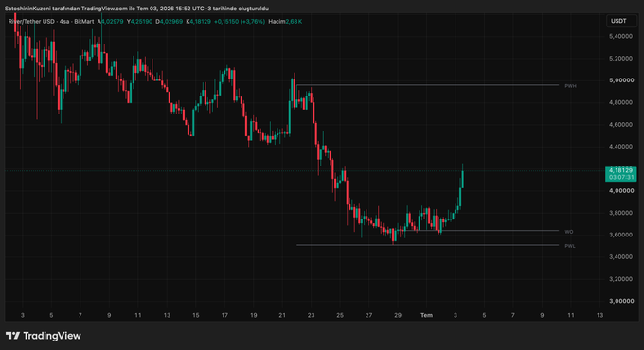Click date 21 on the time axis
The width and height of the screenshot is (644, 350).
click(282, 315)
